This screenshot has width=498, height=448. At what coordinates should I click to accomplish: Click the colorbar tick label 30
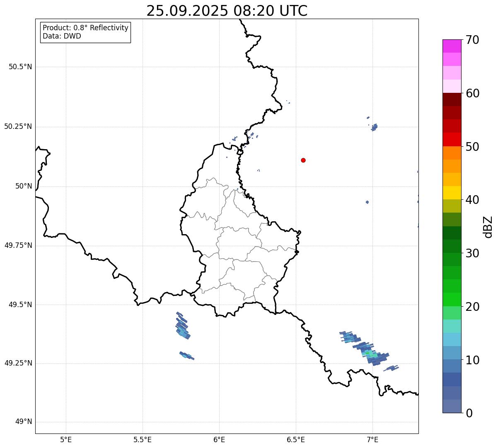click(x=472, y=253)
